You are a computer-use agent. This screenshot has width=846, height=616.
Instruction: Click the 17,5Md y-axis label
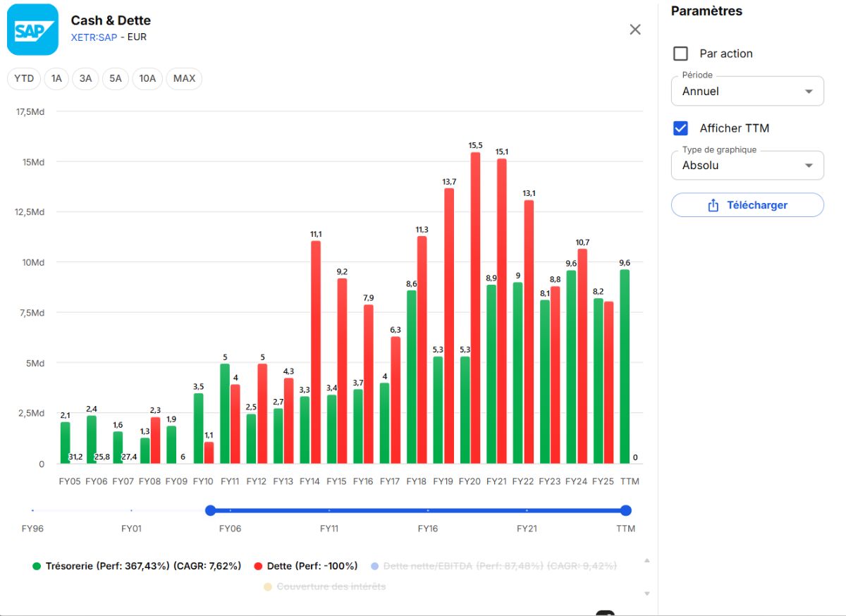tap(30, 111)
